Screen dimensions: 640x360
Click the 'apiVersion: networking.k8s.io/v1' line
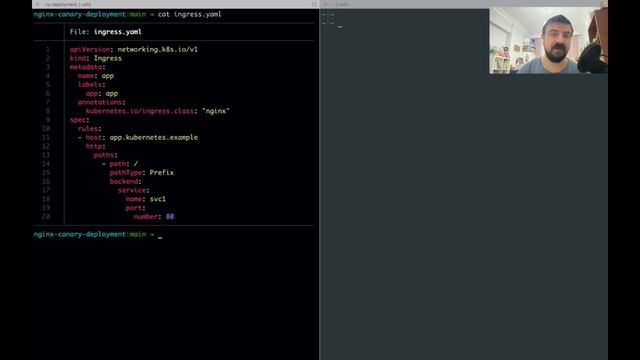pos(133,49)
